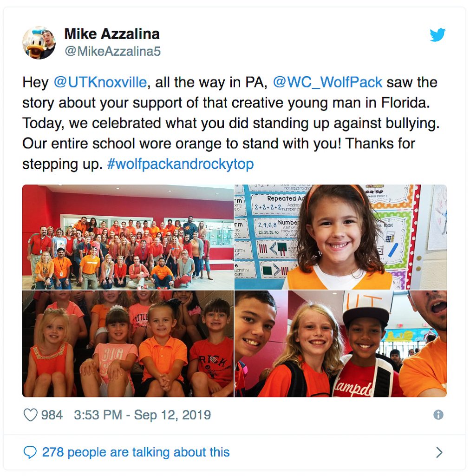Like the tweet with the heart icon
The height and width of the screenshot is (476, 470).
[x=30, y=415]
